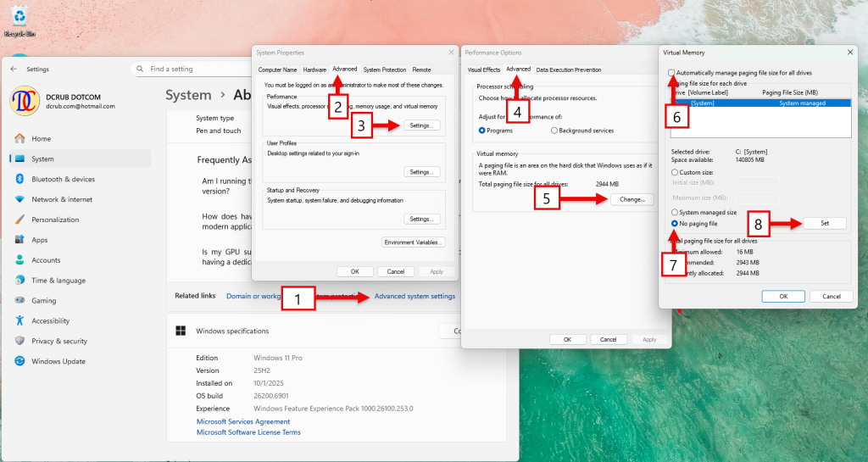Click the 25H2 version value
Viewport: 868px width, 462px height.
click(262, 370)
